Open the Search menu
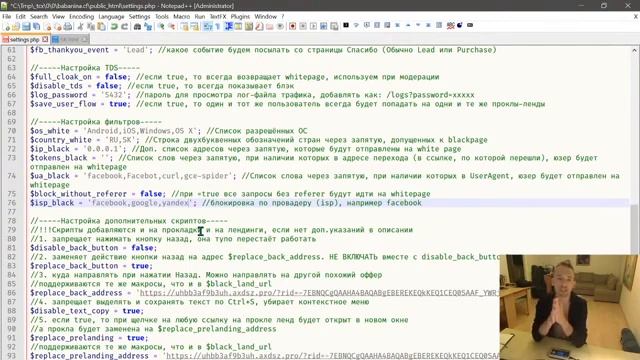 [39, 16]
